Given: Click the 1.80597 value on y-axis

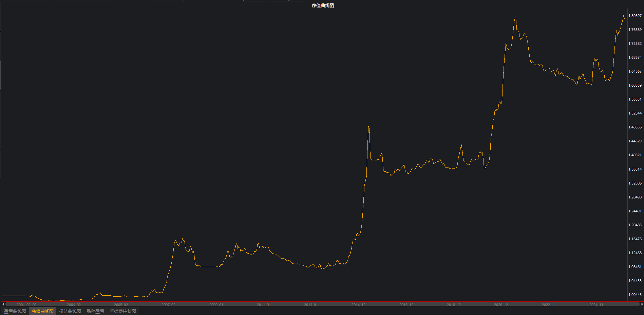Looking at the screenshot, I should [x=635, y=16].
